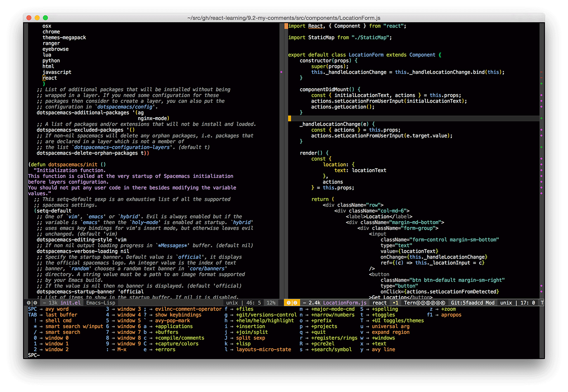Click the orange workspace number 1 badge
The height and width of the screenshot is (392, 568).
click(289, 303)
